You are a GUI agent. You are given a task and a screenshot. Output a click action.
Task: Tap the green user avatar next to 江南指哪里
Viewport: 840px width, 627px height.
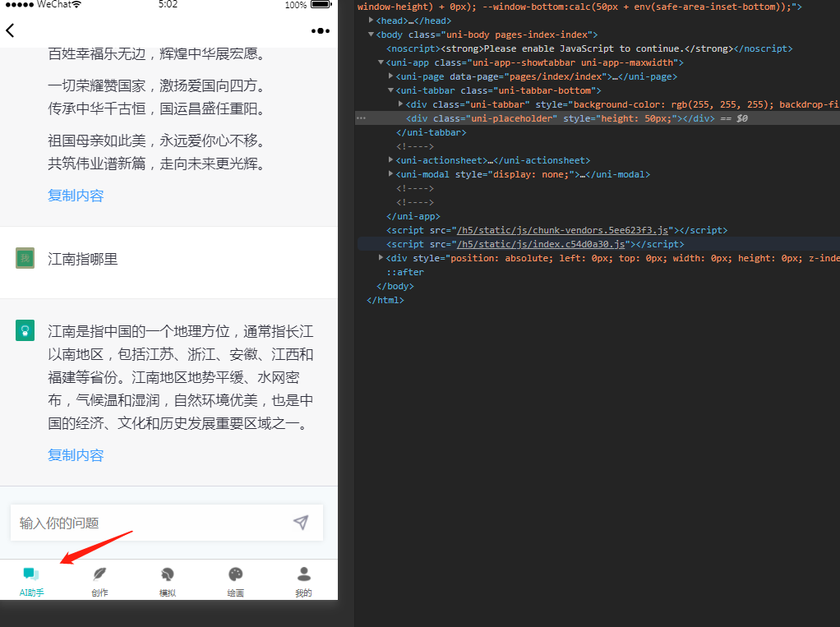25,258
